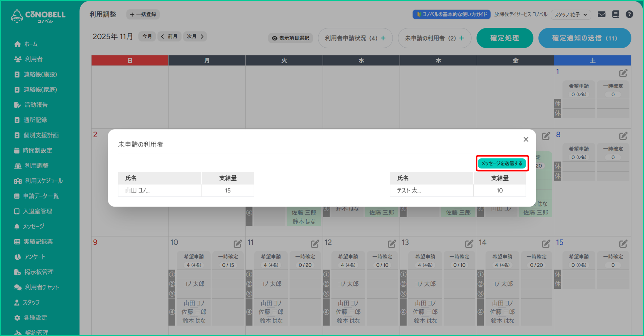This screenshot has width=644, height=336.
Task: Click edit icon for November 1
Action: [x=623, y=73]
